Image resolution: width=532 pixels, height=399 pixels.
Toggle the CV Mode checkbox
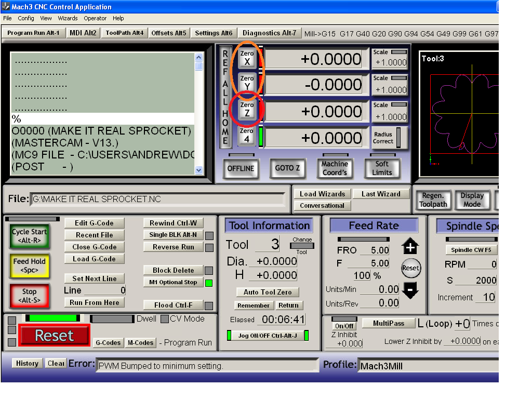[x=164, y=319]
